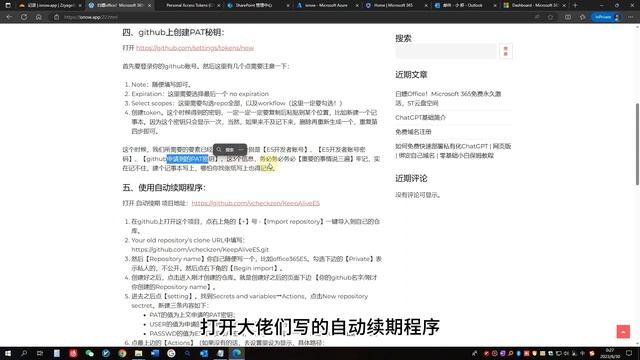Add page to favorites with star icon
Image resolution: width=640 pixels, height=360 pixels.
pos(550,17)
